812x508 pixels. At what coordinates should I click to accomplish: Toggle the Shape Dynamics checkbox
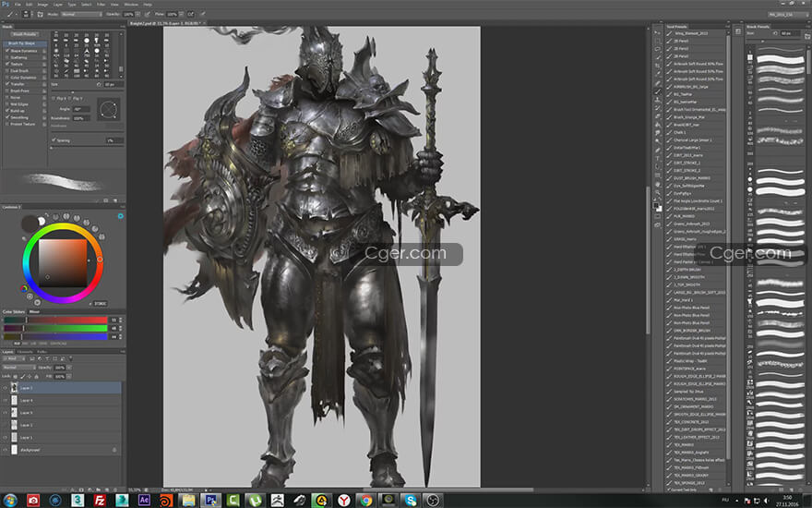6,51
